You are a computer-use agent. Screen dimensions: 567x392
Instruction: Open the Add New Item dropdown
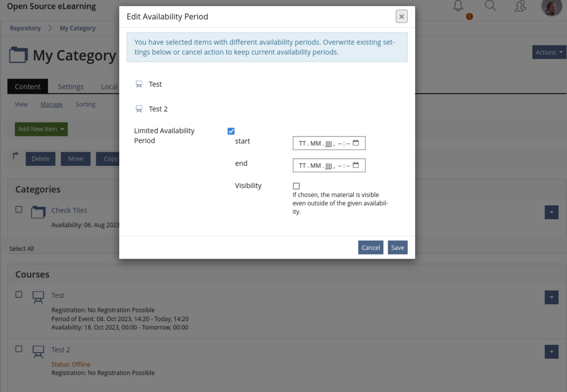click(x=41, y=129)
